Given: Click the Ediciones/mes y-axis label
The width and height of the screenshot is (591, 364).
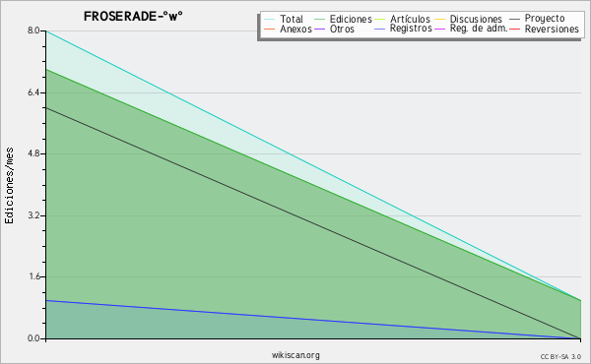Looking at the screenshot, I should pos(9,186).
